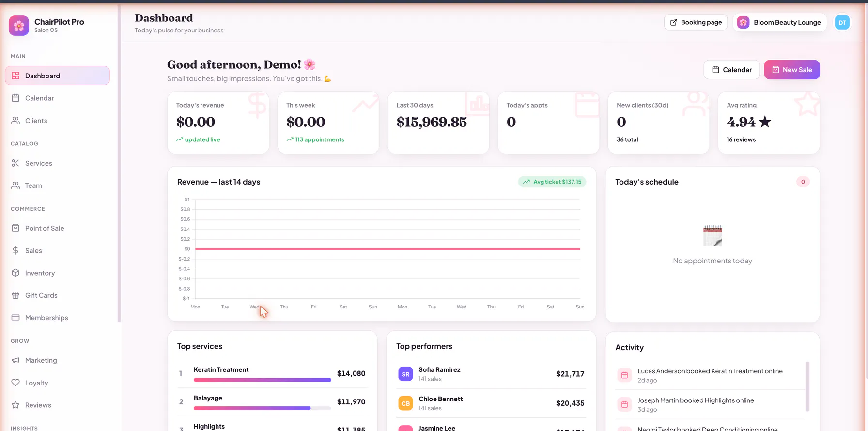Viewport: 868px width, 431px height.
Task: Click Sofia Ramirez's $21,717 amount
Action: [x=570, y=374]
